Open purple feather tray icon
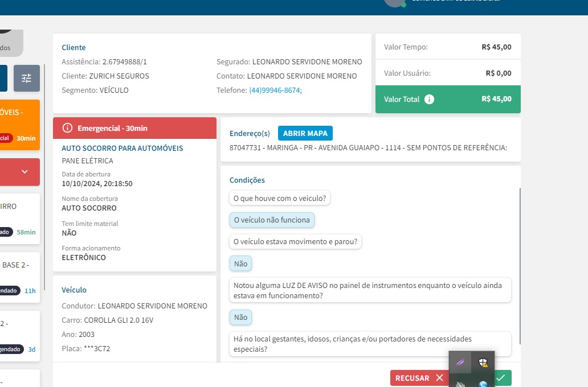This screenshot has height=387, width=588. 460,363
